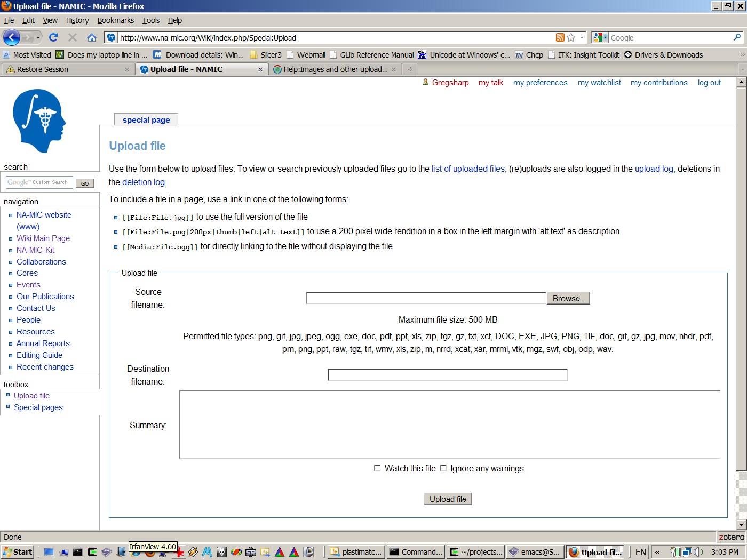The width and height of the screenshot is (747, 560).
Task: Enable the 'Watch this file' checkbox
Action: (x=377, y=468)
